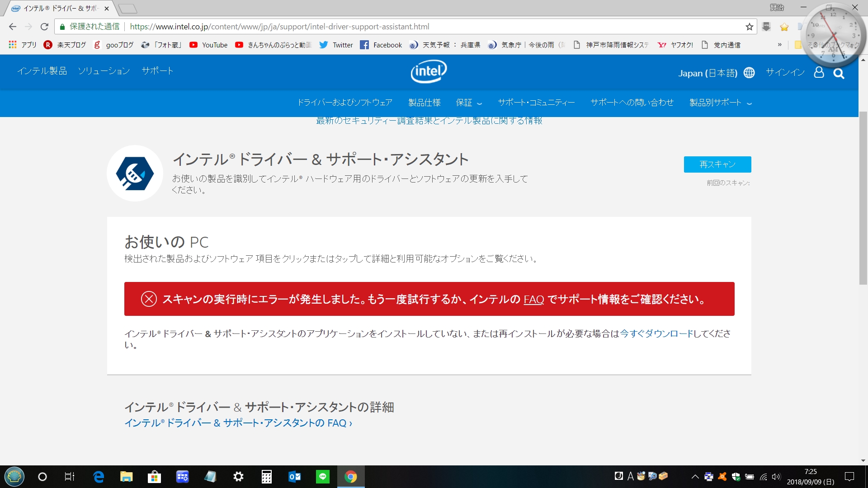Open the「フォト蔵」bookmark
The image size is (868, 488).
[162, 45]
